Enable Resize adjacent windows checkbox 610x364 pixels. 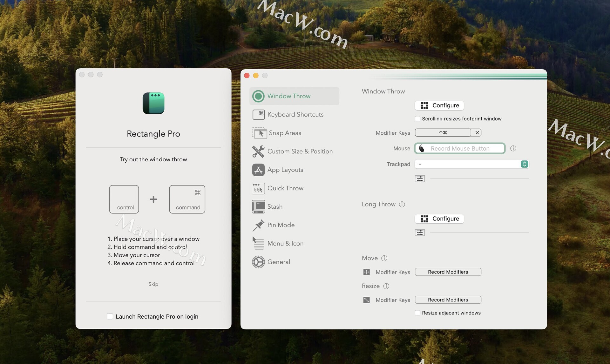coord(417,313)
